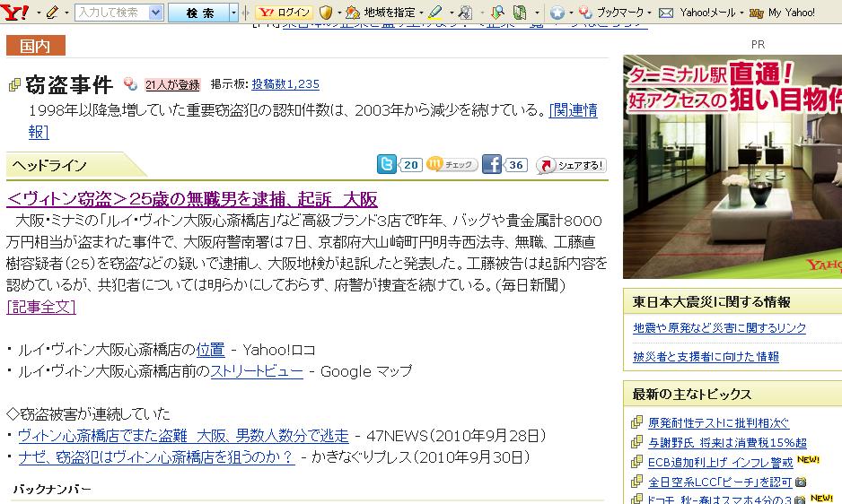Open 地震や原発など災害に関するリンク
842x504 pixels.
(720, 328)
